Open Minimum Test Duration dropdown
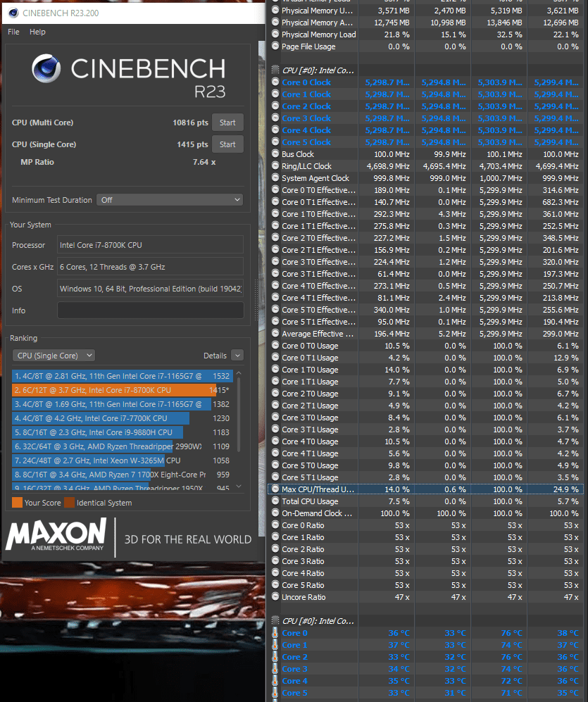 (x=170, y=200)
